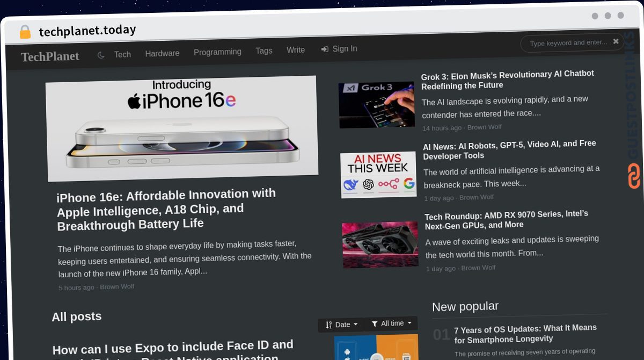The height and width of the screenshot is (360, 644).
Task: Select Programming in the navigation bar
Action: point(217,52)
